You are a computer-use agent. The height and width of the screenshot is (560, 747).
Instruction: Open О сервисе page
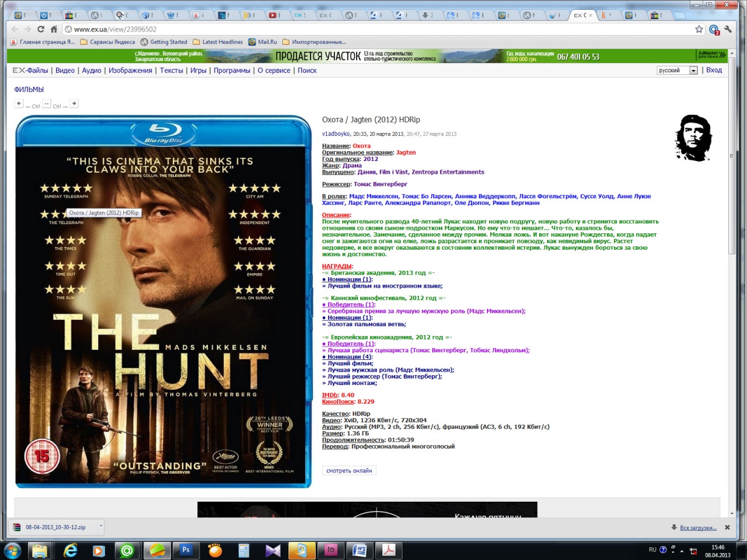[x=274, y=71]
